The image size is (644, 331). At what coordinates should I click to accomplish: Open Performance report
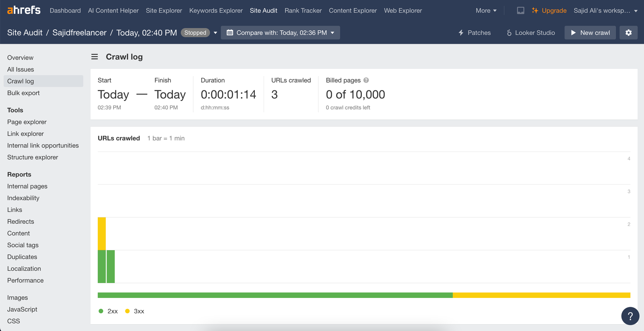(x=25, y=280)
